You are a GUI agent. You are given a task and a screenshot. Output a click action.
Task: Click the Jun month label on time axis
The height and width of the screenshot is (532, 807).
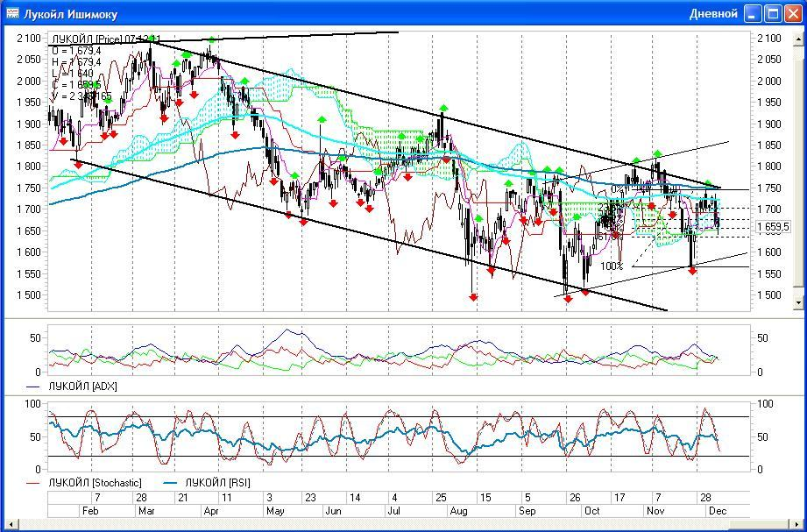pyautogui.click(x=335, y=511)
